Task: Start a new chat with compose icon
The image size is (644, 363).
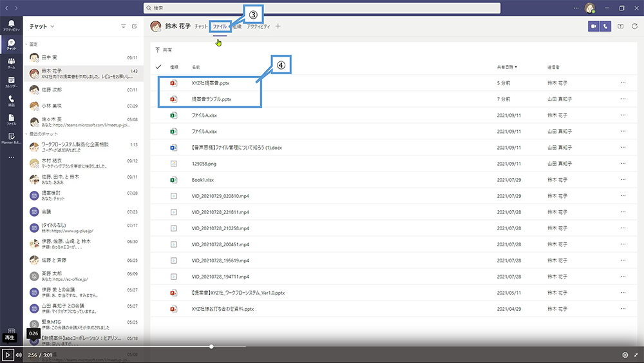Action: tap(135, 26)
